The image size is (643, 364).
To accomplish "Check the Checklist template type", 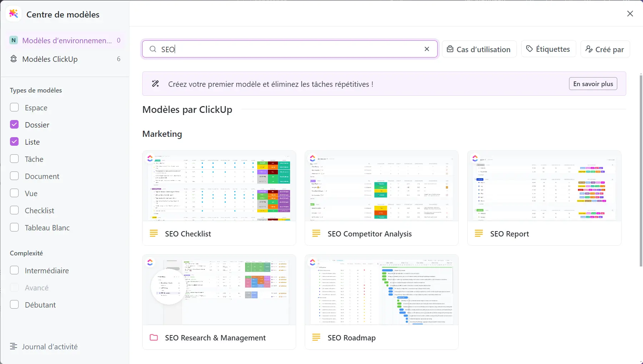I will [14, 210].
